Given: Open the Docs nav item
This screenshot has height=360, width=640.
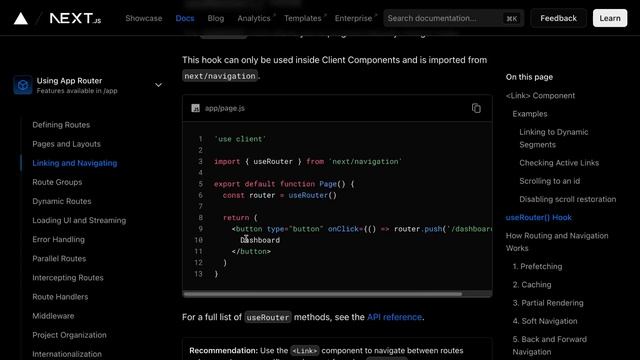Looking at the screenshot, I should pos(185,18).
